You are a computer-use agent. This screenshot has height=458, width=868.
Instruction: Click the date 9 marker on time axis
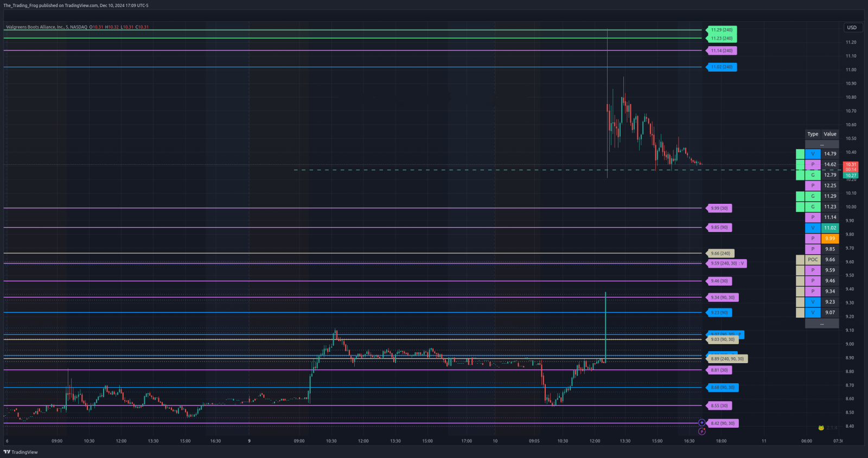tap(250, 441)
